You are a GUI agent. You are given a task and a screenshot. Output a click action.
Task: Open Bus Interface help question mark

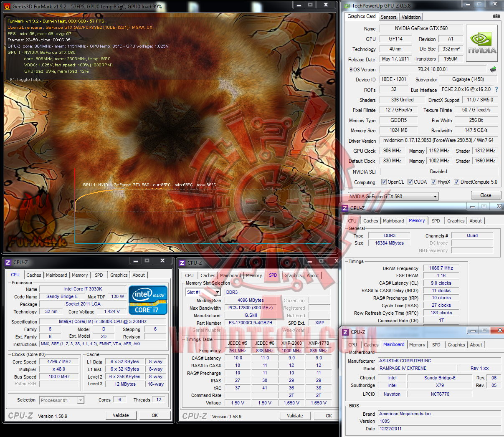[x=496, y=89]
